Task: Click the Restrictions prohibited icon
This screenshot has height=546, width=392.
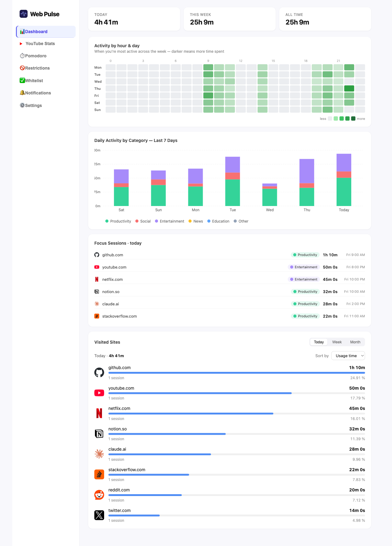Action: click(x=22, y=68)
